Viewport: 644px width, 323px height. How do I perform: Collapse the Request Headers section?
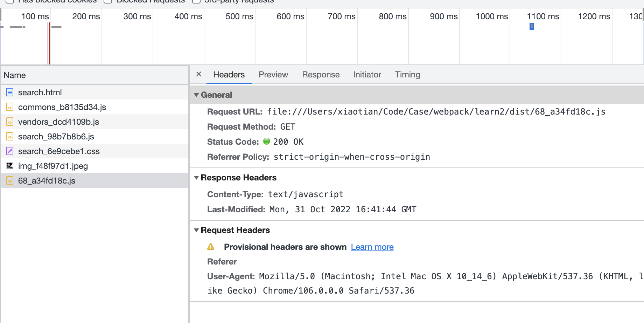click(x=196, y=230)
